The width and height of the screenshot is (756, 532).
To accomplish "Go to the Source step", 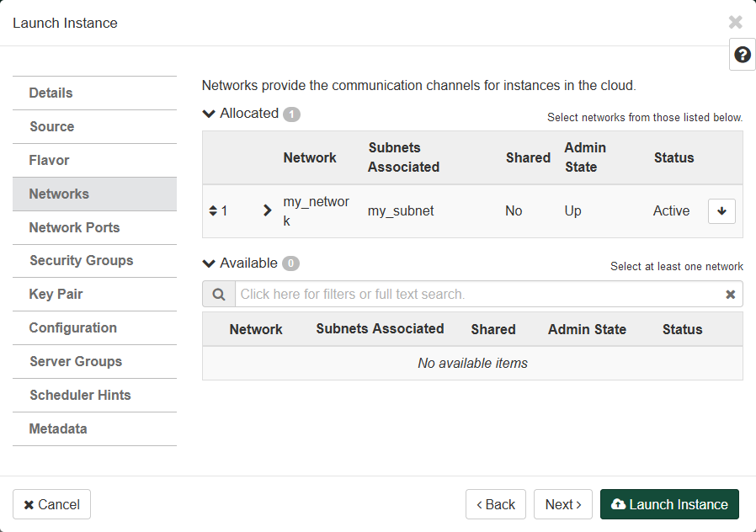I will [52, 127].
